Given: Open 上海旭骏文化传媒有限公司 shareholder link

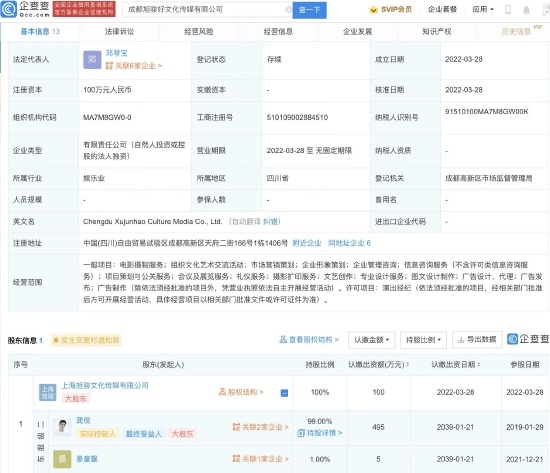Looking at the screenshot, I should (x=105, y=385).
